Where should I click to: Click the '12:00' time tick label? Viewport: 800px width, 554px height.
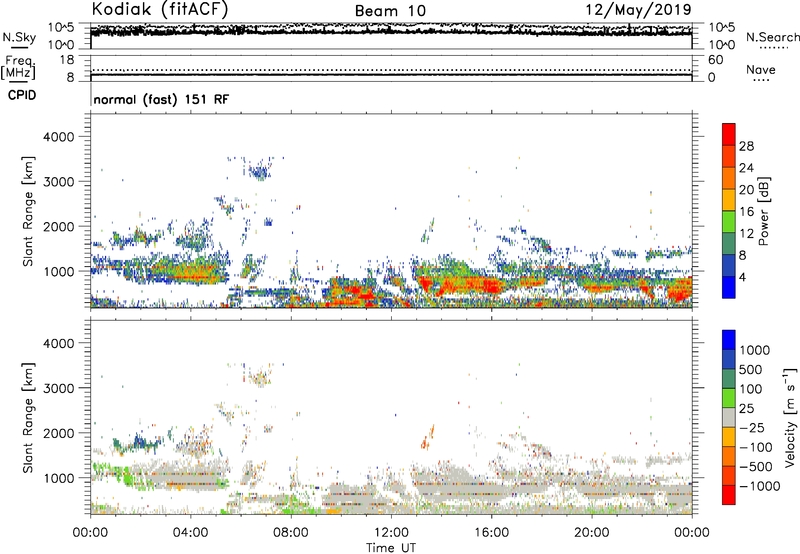coord(391,533)
